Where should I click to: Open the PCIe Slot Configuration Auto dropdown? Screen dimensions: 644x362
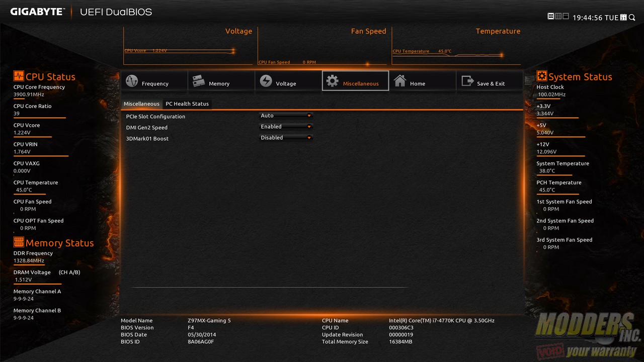tap(286, 116)
